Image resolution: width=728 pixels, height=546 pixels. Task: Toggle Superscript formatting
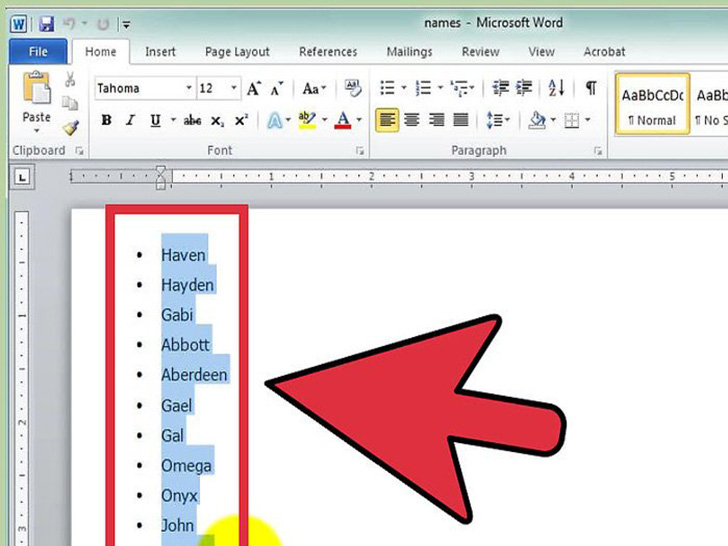[x=241, y=120]
